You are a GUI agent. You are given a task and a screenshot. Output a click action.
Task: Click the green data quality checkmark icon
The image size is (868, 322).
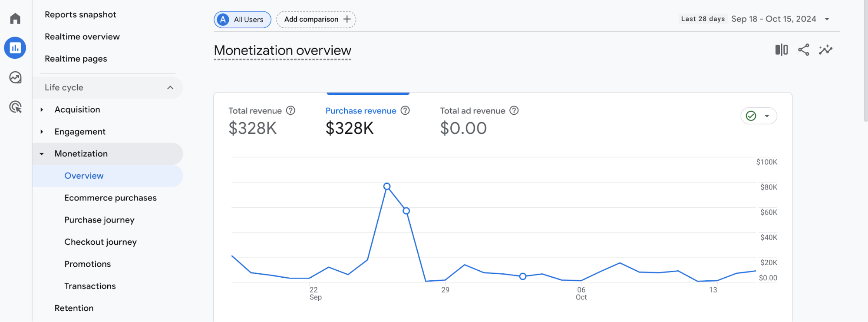[x=751, y=116]
